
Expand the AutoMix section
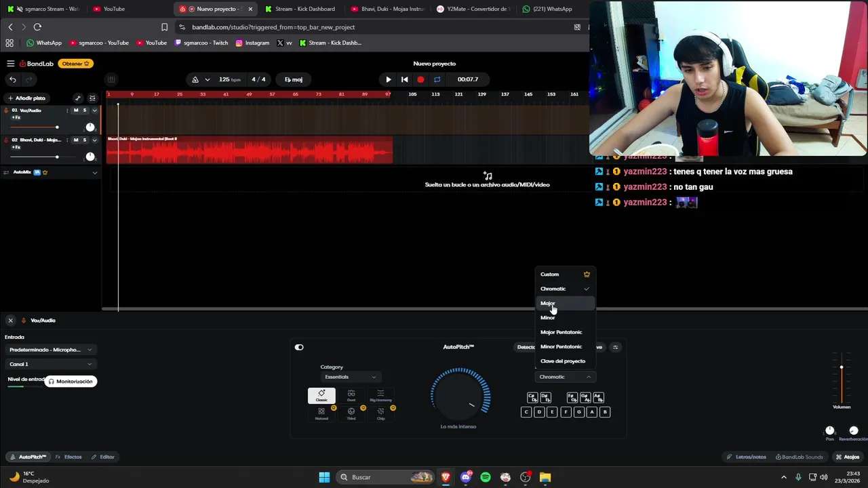tap(94, 172)
